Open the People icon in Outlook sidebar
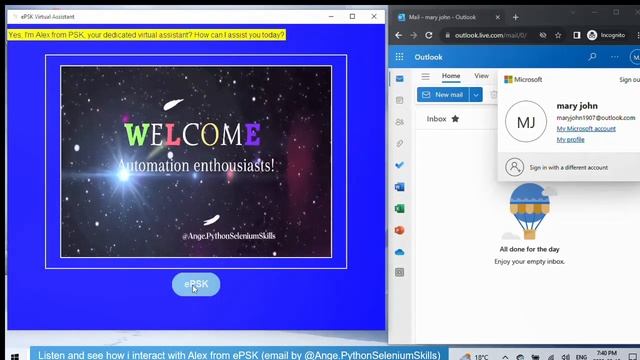The image size is (640, 360). [400, 122]
